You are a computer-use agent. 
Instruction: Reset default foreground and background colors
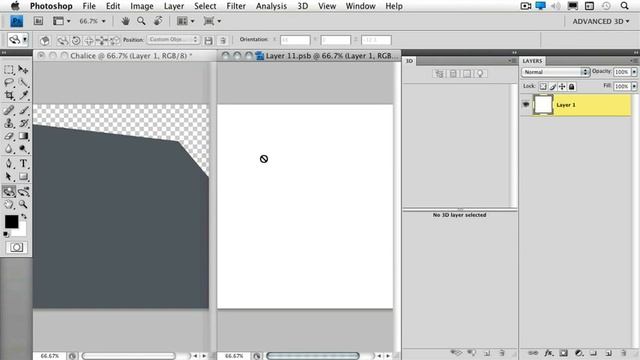tap(6, 234)
